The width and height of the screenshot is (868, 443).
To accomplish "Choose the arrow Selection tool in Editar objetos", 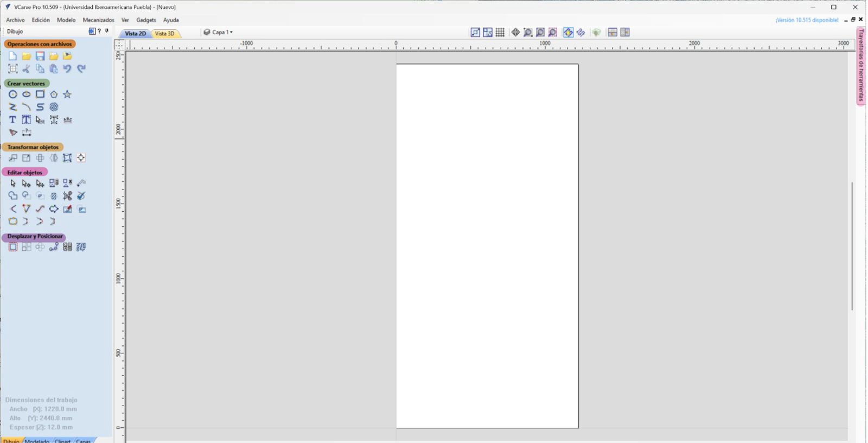I will pyautogui.click(x=12, y=183).
